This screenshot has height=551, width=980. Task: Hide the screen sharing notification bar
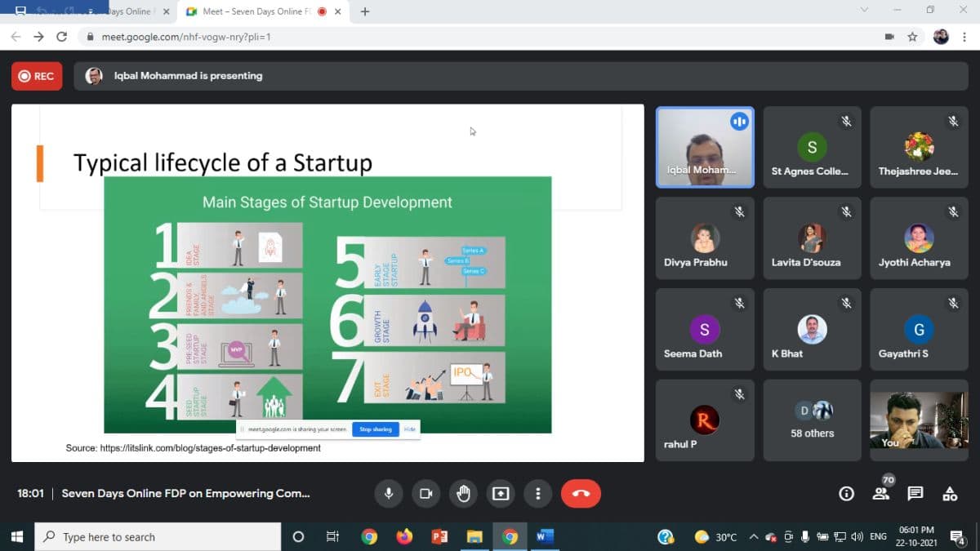pyautogui.click(x=410, y=429)
